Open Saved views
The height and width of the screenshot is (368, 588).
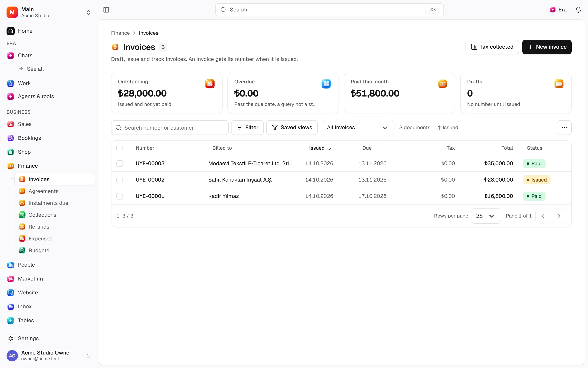coord(292,128)
